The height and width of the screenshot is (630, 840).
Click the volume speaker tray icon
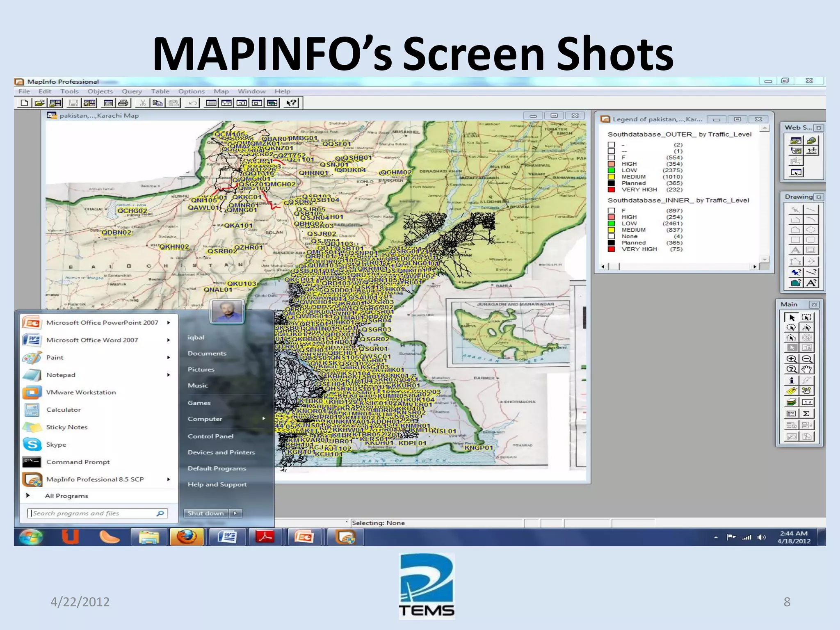[761, 537]
